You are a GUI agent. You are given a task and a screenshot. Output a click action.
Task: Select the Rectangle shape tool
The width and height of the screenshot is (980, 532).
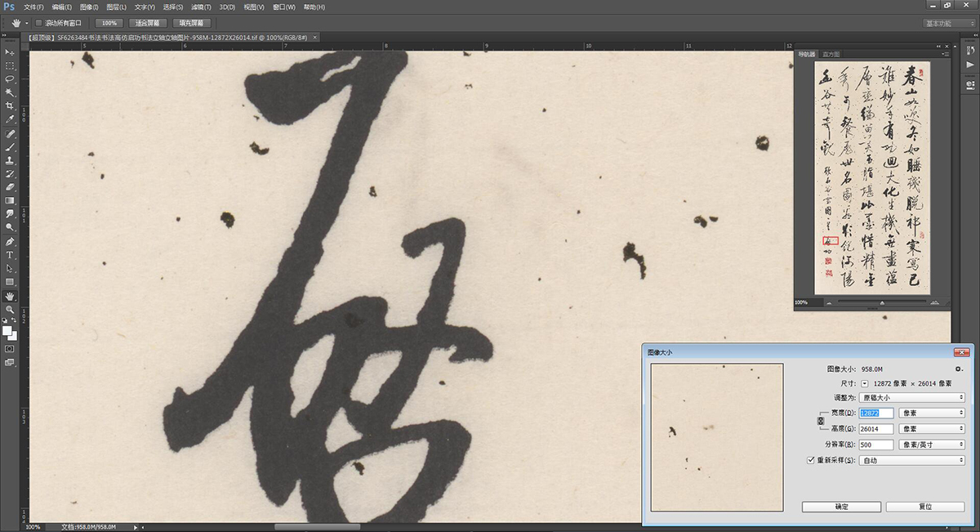coord(10,282)
